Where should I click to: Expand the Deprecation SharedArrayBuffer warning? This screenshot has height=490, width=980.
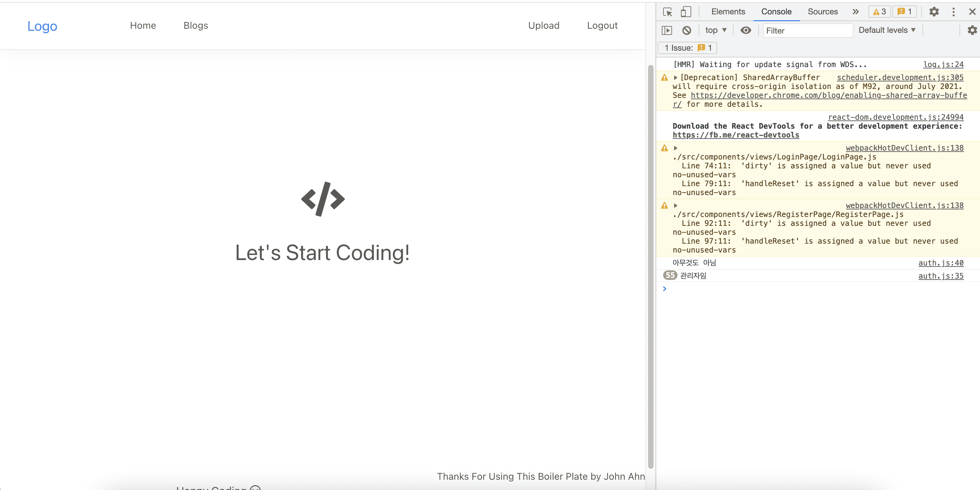(x=676, y=78)
